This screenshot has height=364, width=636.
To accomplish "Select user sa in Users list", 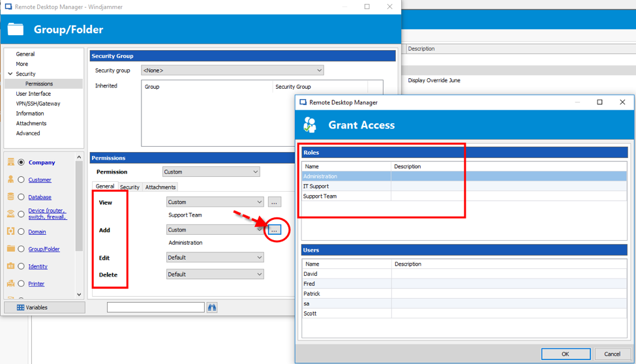I will point(464,303).
